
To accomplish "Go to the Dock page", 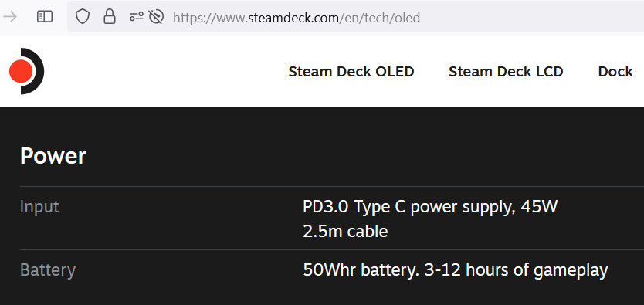I will pos(615,72).
